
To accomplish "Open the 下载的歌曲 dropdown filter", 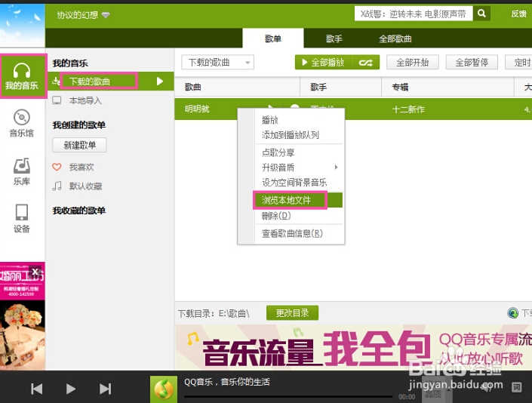I will pos(217,63).
